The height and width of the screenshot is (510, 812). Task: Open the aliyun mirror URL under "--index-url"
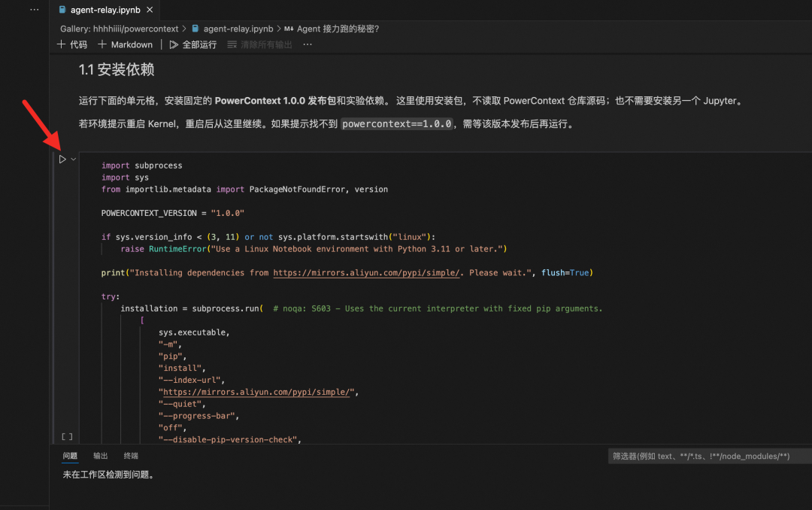[256, 392]
